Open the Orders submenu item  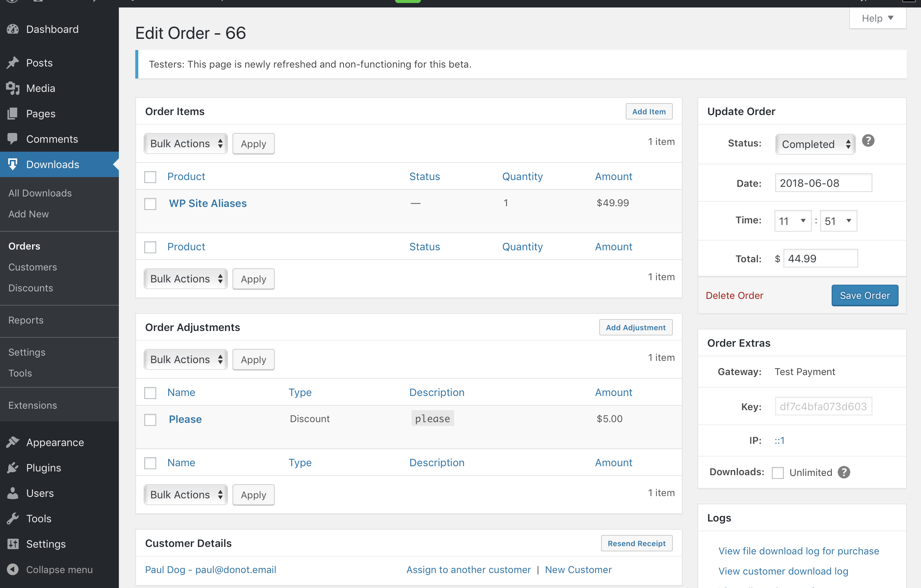[x=24, y=246]
